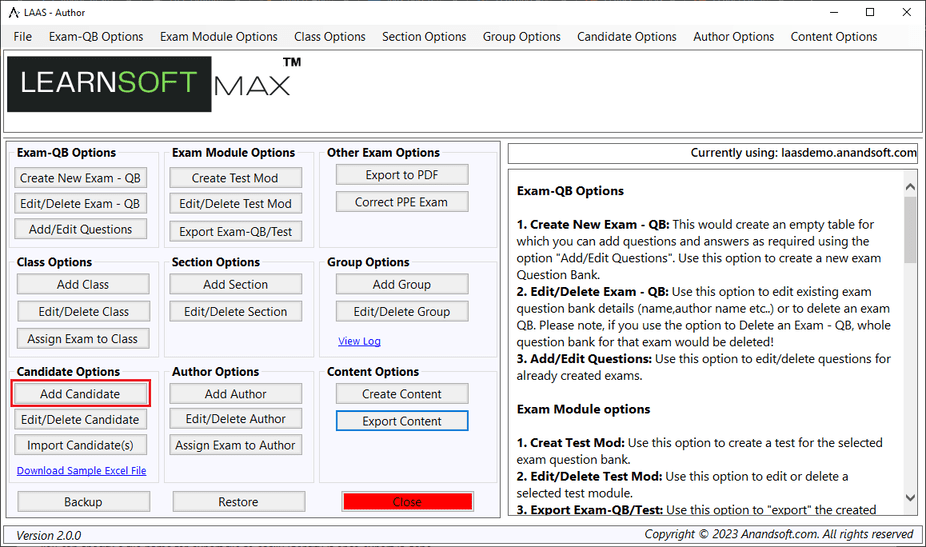Click the Export Content button
Screen dimensions: 926x547
(x=402, y=421)
